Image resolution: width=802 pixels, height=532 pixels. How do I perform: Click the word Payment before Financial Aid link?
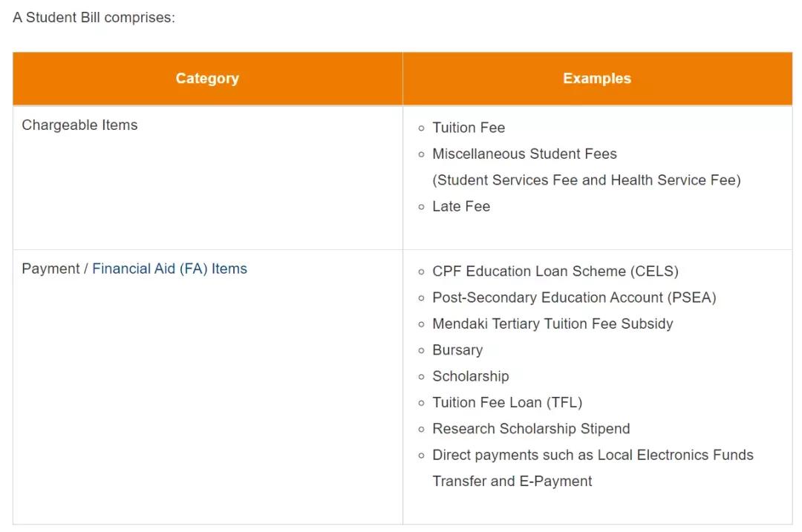pyautogui.click(x=50, y=269)
